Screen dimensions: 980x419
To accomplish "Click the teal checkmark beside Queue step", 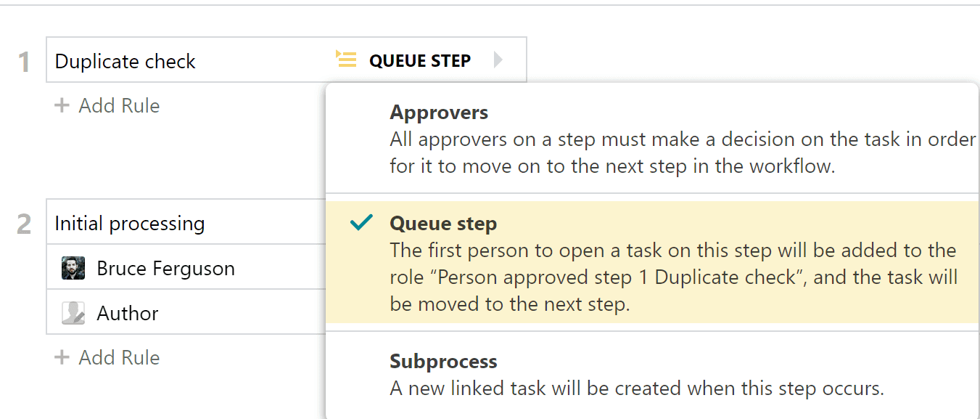I will (361, 223).
